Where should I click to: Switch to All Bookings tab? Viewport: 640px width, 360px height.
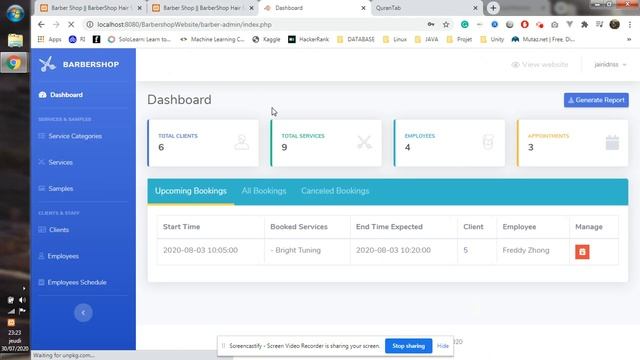(264, 191)
